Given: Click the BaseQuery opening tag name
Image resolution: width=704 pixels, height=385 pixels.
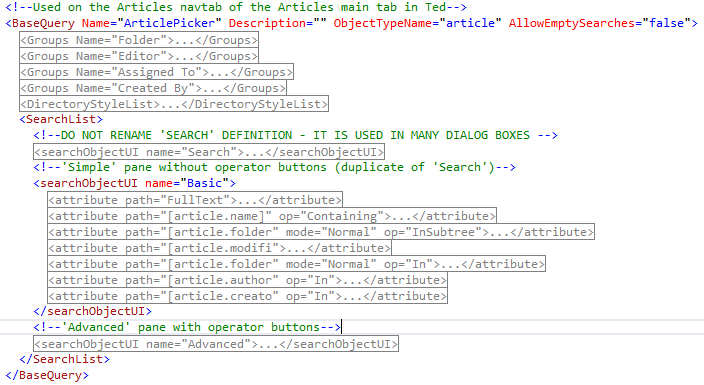Looking at the screenshot, I should tap(43, 23).
